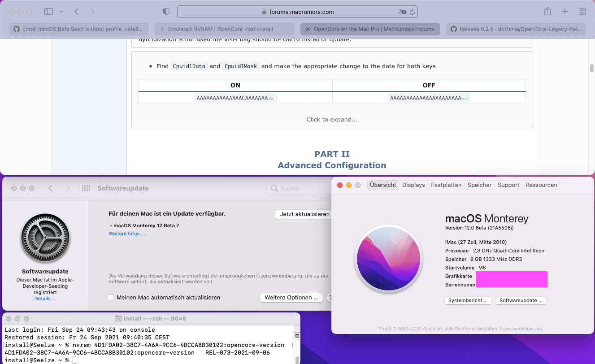The width and height of the screenshot is (595, 364).
Task: Click the Cpuid1Data code label
Action: pyautogui.click(x=189, y=66)
